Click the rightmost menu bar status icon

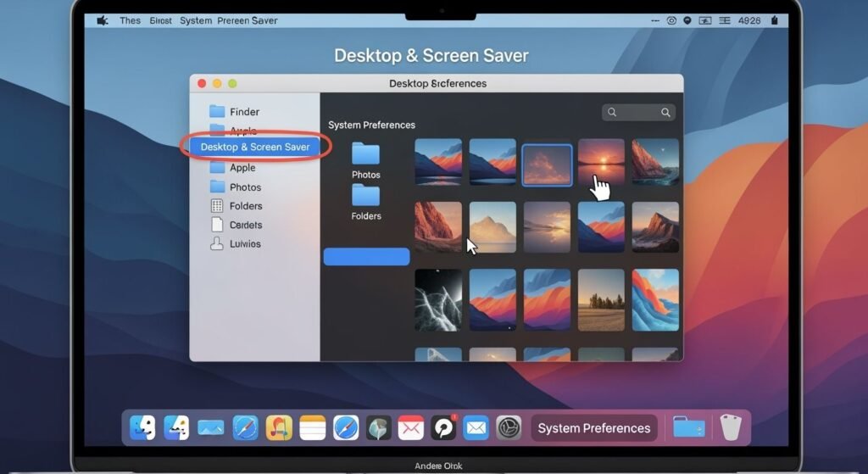(x=775, y=20)
